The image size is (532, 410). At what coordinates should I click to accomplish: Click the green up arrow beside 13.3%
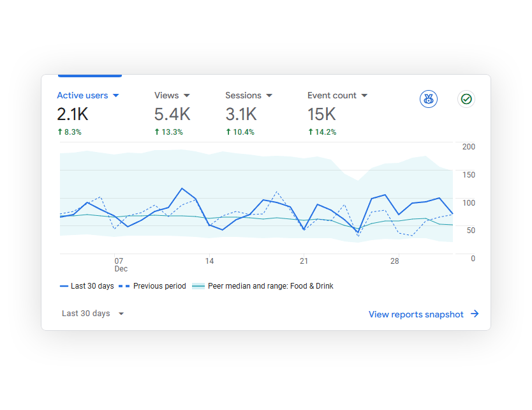157,132
